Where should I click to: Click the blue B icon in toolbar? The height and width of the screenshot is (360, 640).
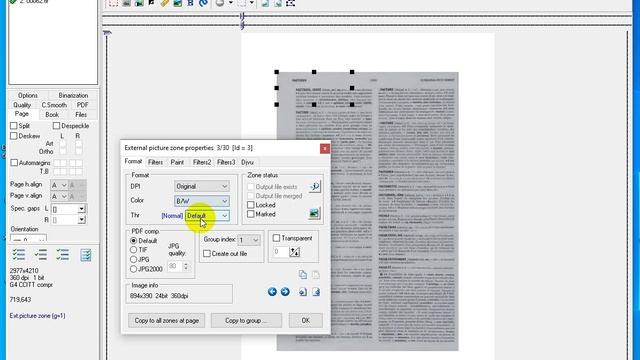pos(190,3)
